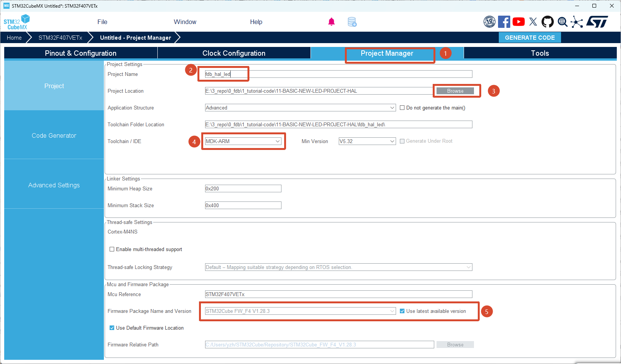This screenshot has width=621, height=364.
Task: Click the globe search icon
Action: 562,22
